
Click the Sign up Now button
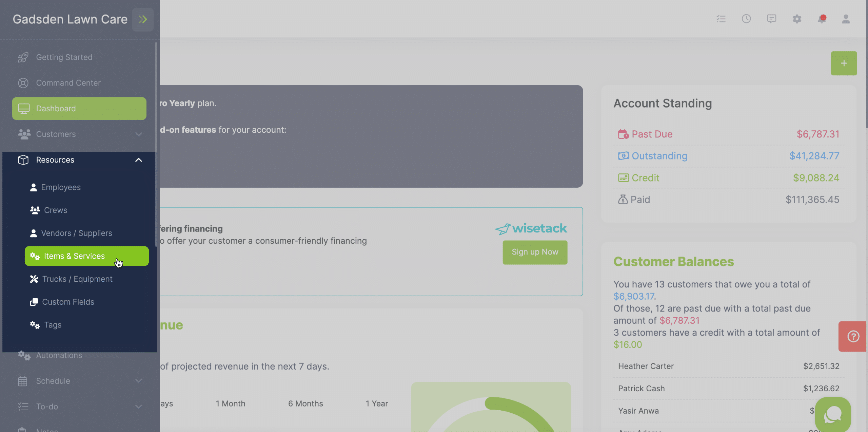click(x=535, y=252)
